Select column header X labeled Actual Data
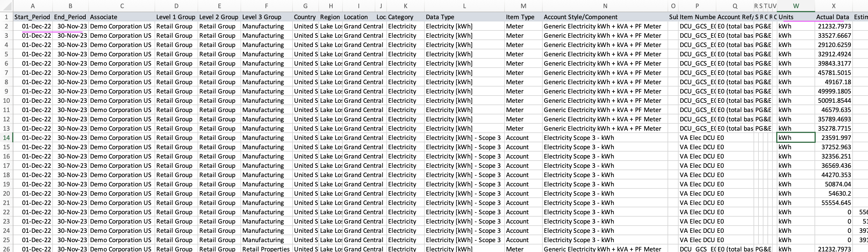Screen dimensions: 868x252 [x=833, y=6]
